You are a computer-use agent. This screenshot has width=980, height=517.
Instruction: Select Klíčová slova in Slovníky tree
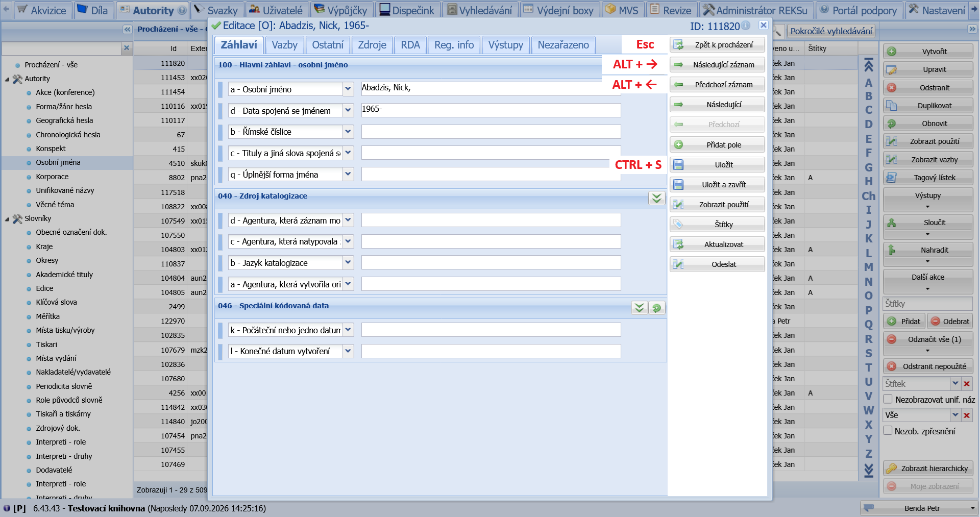(56, 302)
